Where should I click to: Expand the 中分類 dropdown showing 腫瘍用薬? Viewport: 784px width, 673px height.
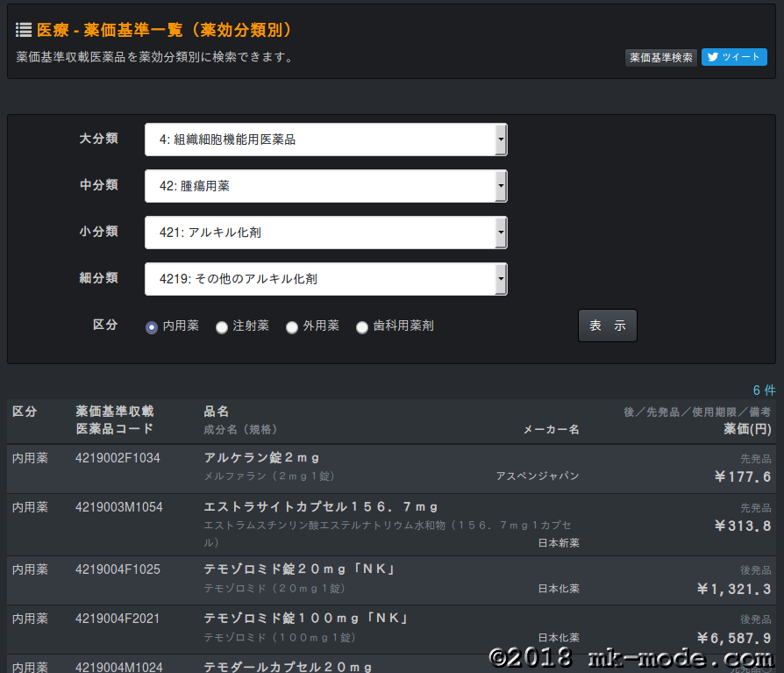coord(325,186)
